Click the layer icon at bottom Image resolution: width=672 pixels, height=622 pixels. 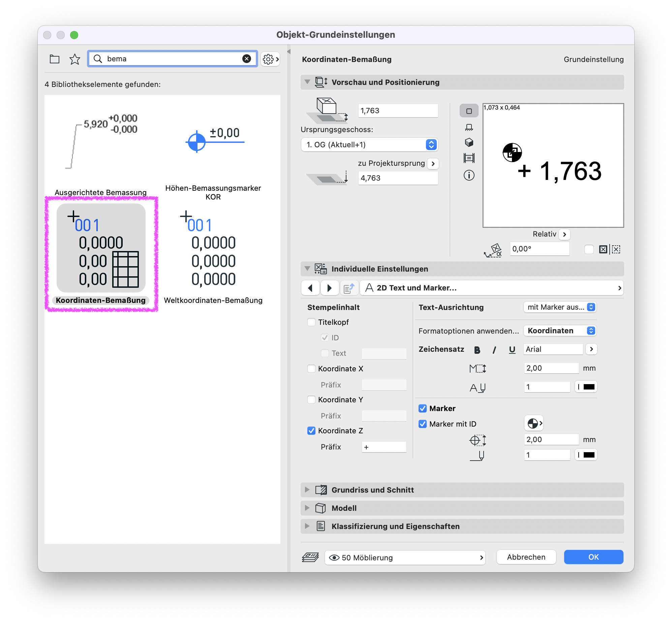[310, 557]
